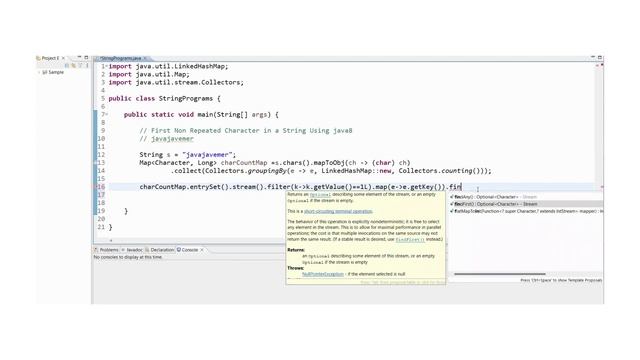
Task: Click error indicator at top of overview ruler
Action: point(602,65)
